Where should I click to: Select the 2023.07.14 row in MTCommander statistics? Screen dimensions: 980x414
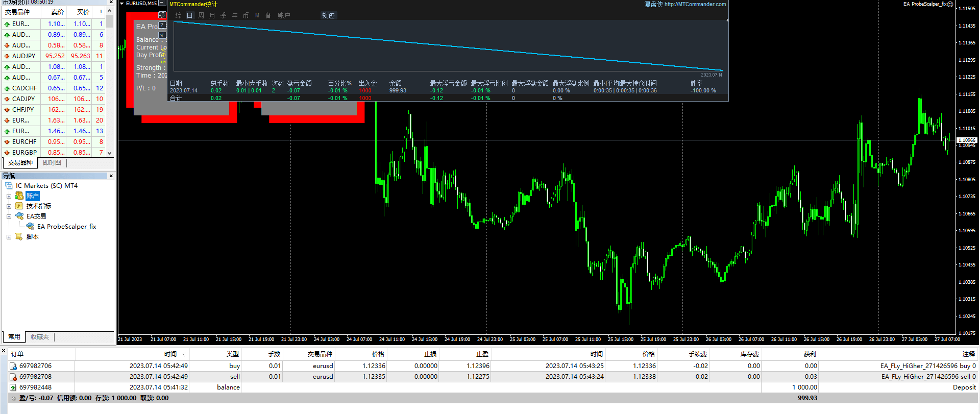[448, 90]
